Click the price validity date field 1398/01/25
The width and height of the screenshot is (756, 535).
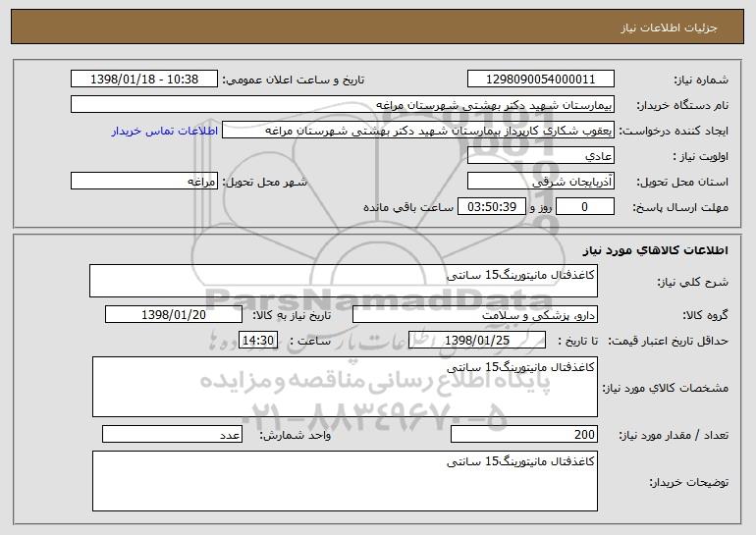(x=477, y=341)
